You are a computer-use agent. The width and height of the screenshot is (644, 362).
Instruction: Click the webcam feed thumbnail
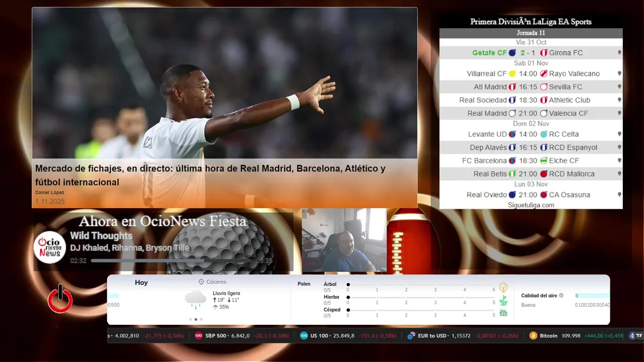(344, 240)
